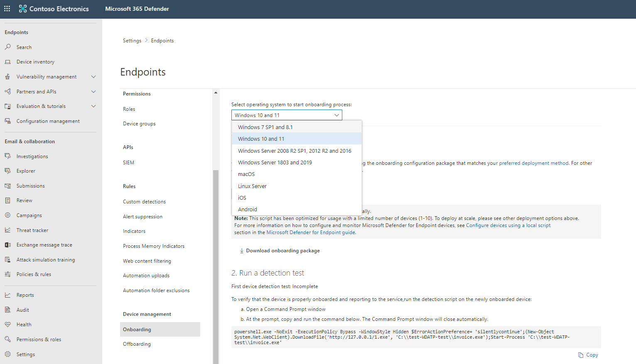Image resolution: width=636 pixels, height=364 pixels.
Task: Expand Evaluation & tutorials chevron
Action: click(93, 106)
